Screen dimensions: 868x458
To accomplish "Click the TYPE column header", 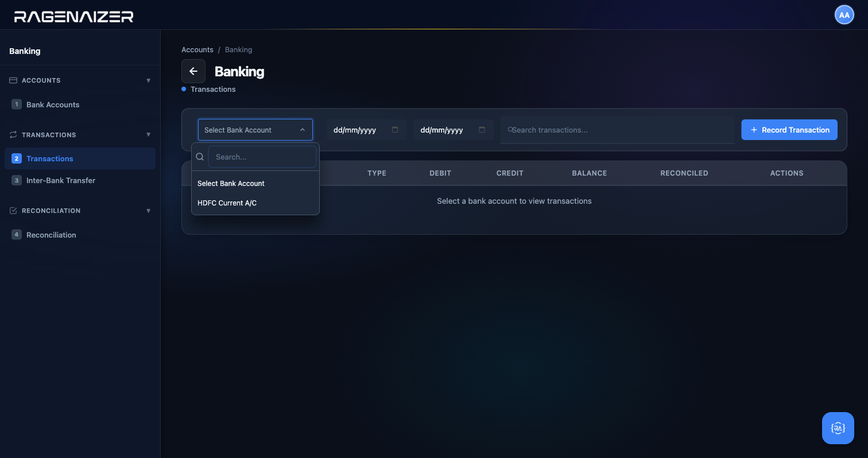I will click(x=377, y=173).
